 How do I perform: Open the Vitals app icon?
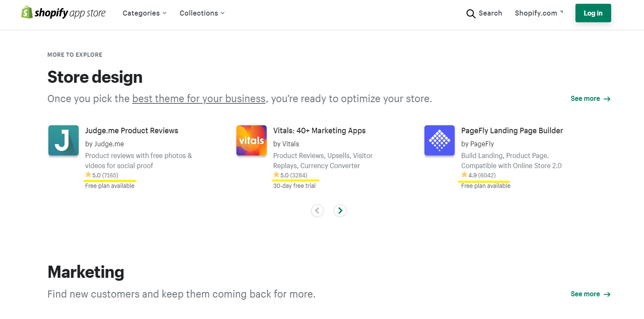pyautogui.click(x=252, y=140)
